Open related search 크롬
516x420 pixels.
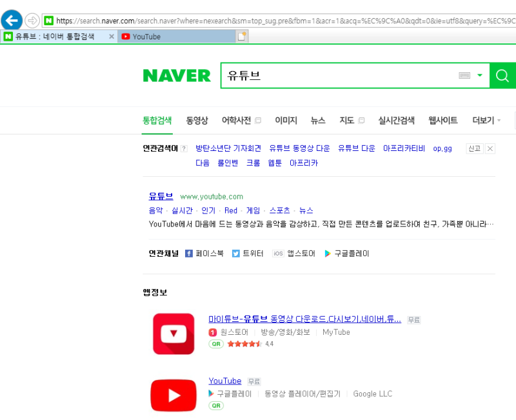click(x=253, y=163)
